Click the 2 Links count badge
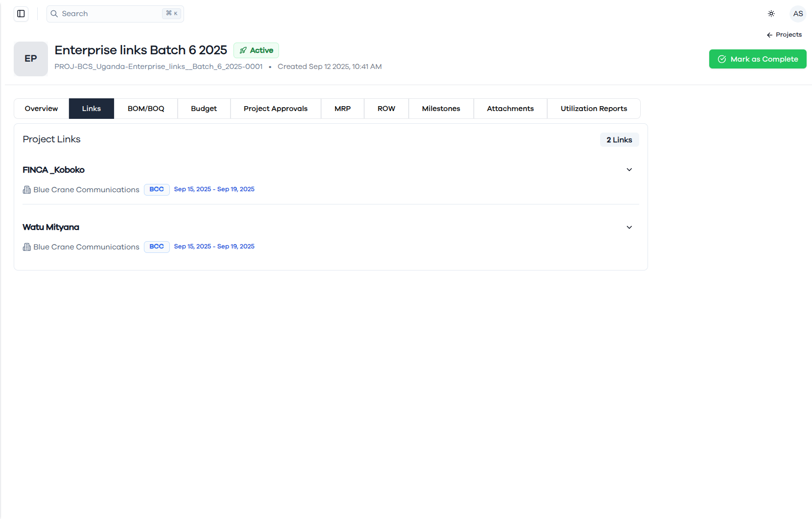Viewport: 812px width, 519px height. pos(619,140)
